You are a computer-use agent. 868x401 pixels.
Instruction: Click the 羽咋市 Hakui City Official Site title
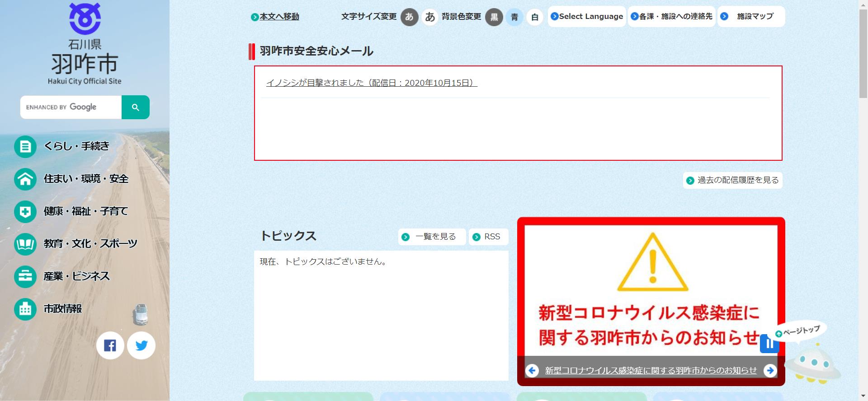point(85,62)
